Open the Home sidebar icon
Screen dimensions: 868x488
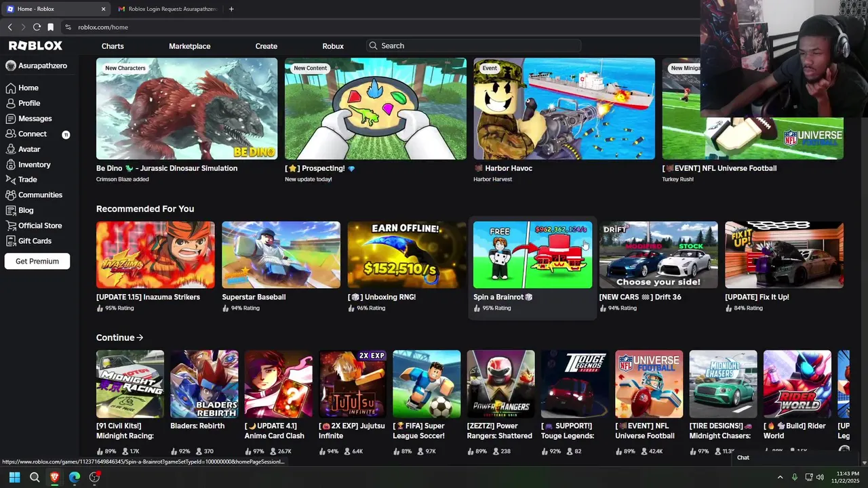(x=11, y=88)
